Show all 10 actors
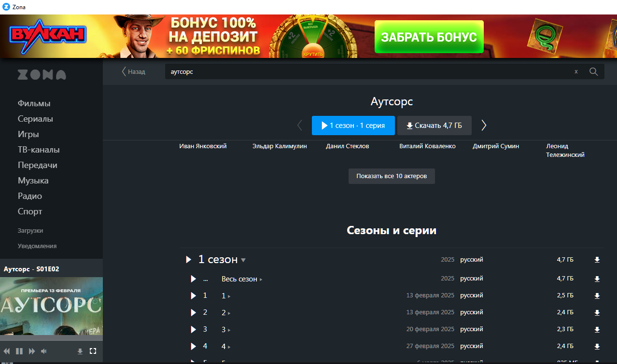 [x=392, y=176]
